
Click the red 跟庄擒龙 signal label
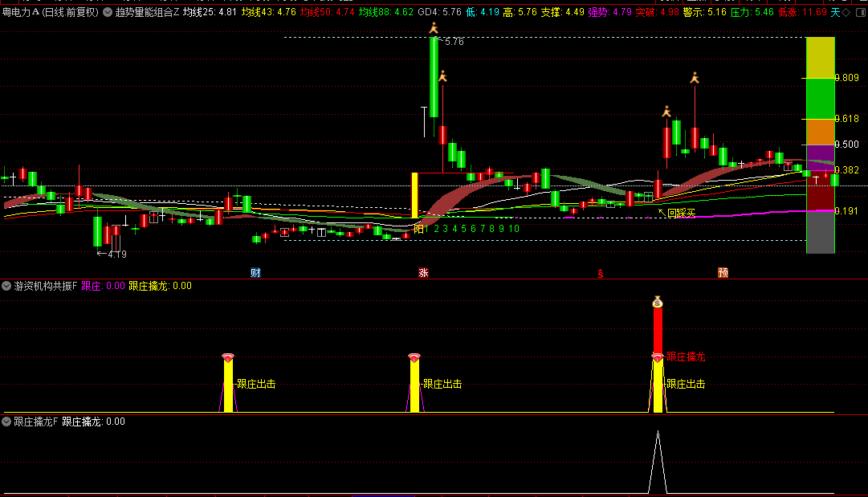pos(686,357)
